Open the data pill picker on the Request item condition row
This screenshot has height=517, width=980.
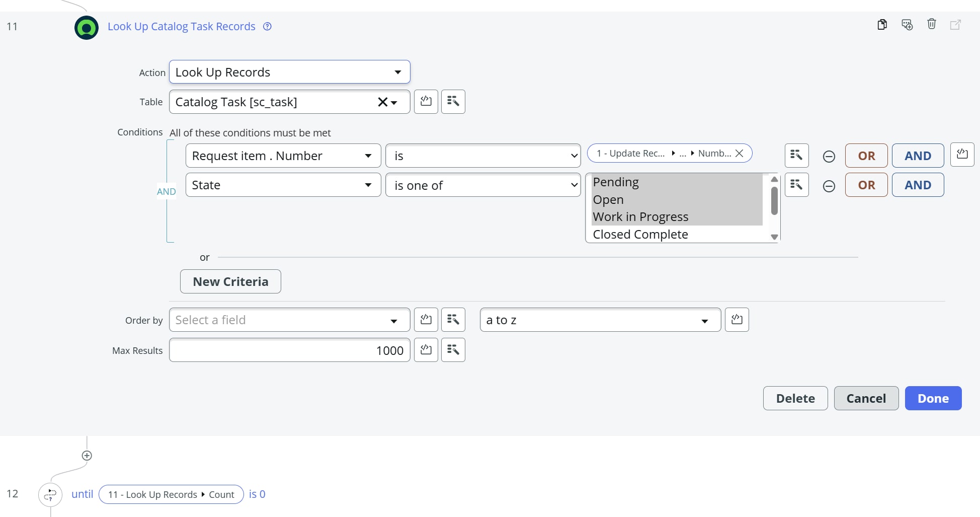796,156
